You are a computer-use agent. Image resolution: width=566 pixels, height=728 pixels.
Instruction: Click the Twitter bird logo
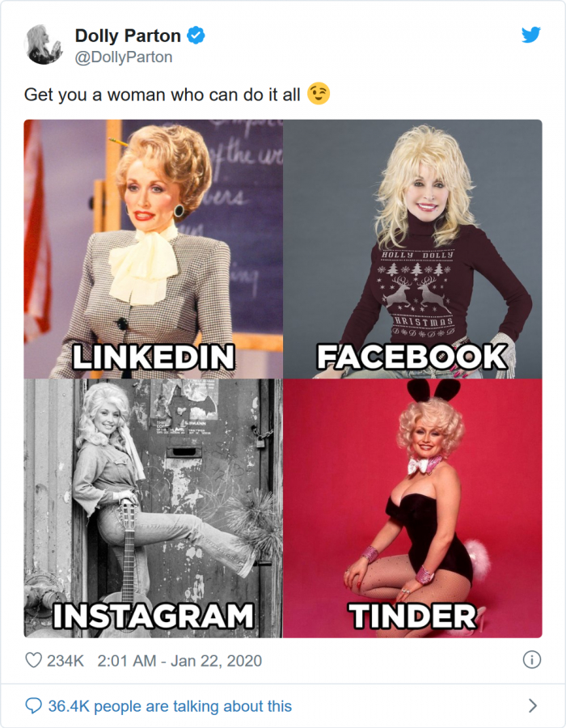pyautogui.click(x=530, y=35)
